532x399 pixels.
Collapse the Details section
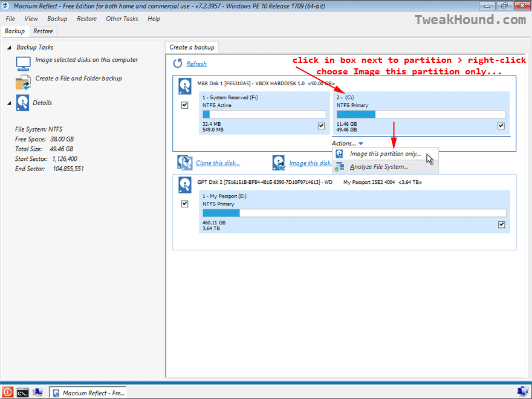9,103
